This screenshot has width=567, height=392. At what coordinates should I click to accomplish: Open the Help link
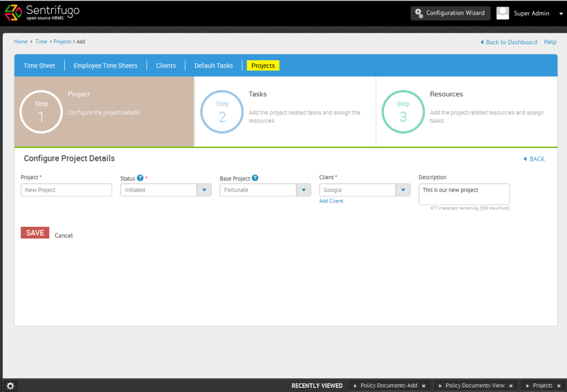550,42
